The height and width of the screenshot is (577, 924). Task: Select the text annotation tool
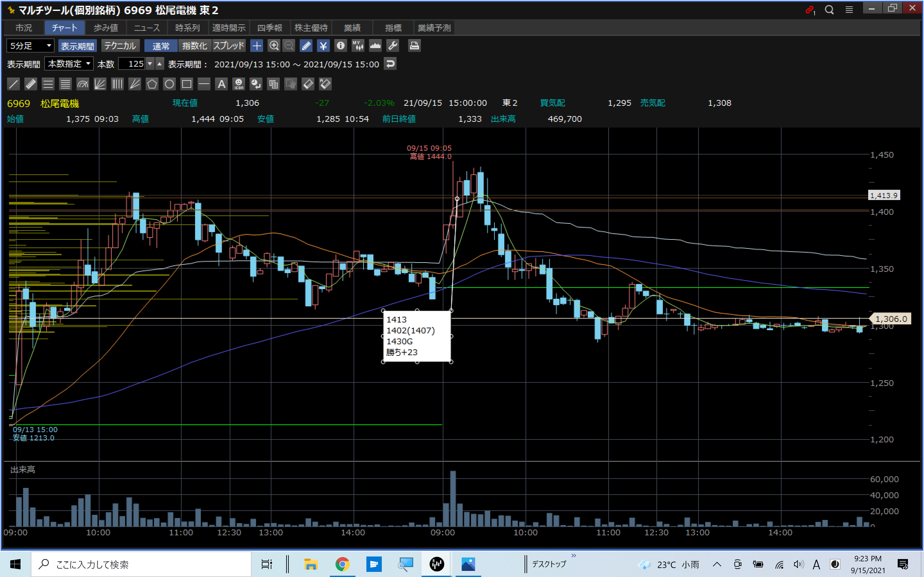(x=221, y=84)
